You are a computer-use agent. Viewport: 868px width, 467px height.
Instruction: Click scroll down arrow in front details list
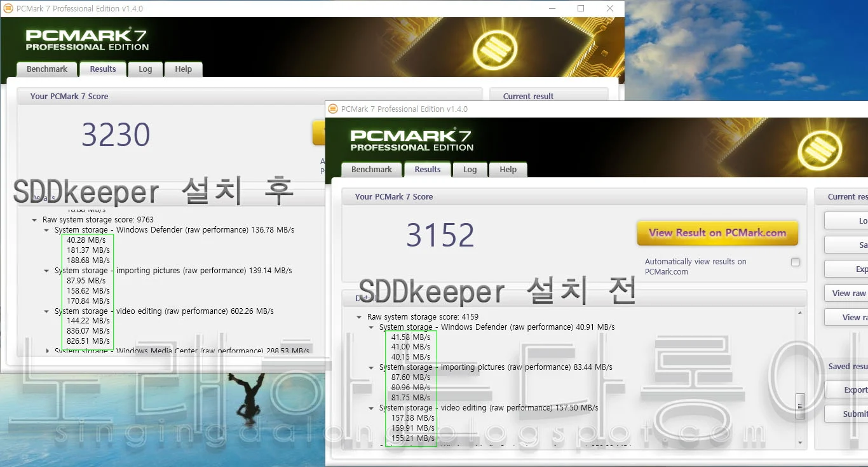pyautogui.click(x=800, y=443)
